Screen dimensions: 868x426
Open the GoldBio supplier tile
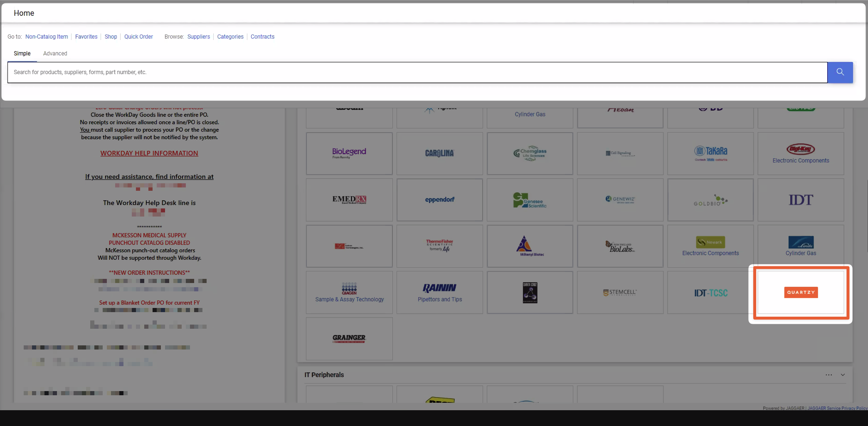pos(710,200)
